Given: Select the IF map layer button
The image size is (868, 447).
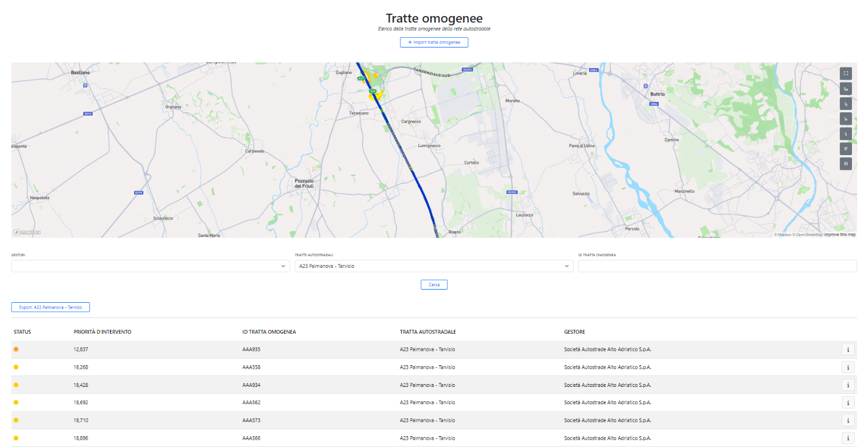Looking at the screenshot, I should (x=846, y=149).
